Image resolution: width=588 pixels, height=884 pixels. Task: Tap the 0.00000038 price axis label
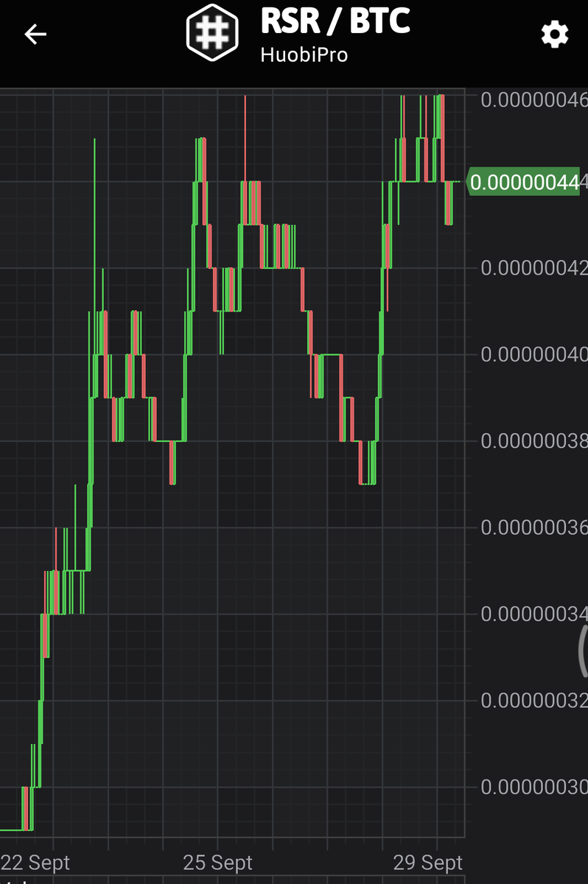(x=534, y=441)
